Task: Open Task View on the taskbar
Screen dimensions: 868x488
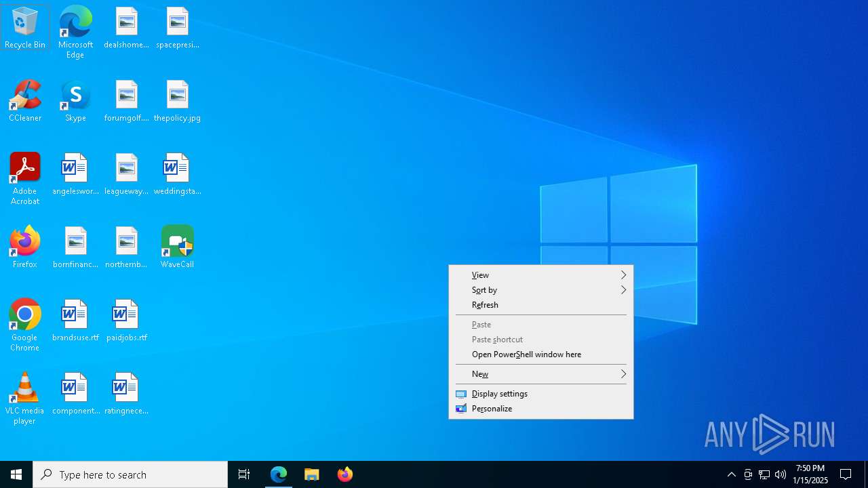Action: (244, 474)
